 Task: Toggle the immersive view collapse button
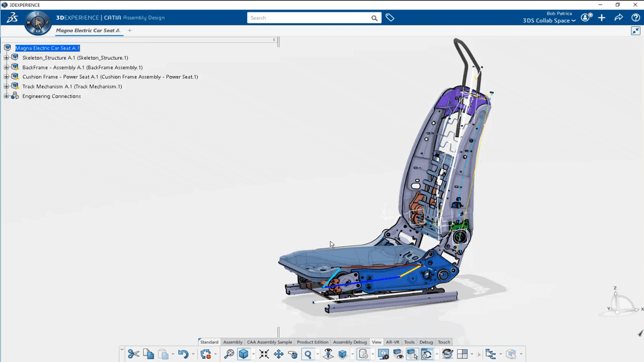pos(635,31)
